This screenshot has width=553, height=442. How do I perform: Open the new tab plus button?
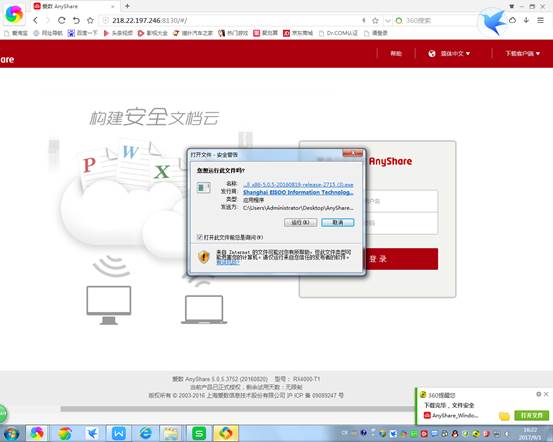coord(127,6)
